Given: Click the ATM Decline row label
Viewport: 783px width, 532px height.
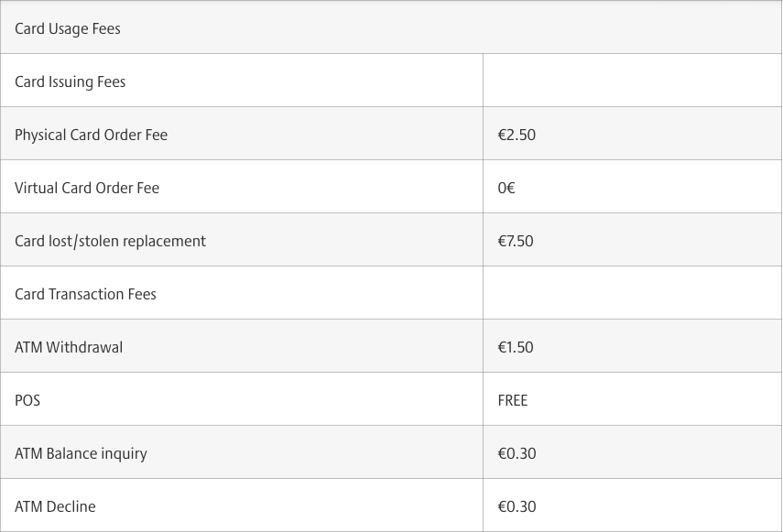Looking at the screenshot, I should pyautogui.click(x=55, y=506).
